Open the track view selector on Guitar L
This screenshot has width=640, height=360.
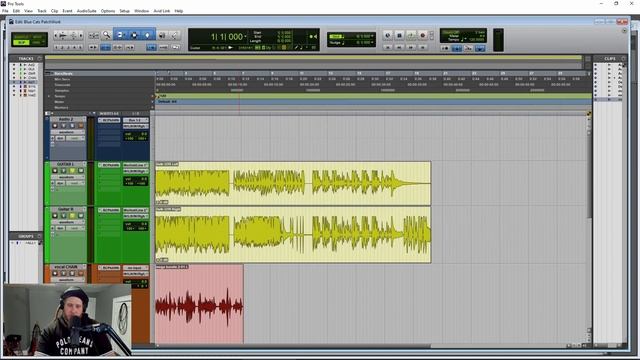click(67, 177)
